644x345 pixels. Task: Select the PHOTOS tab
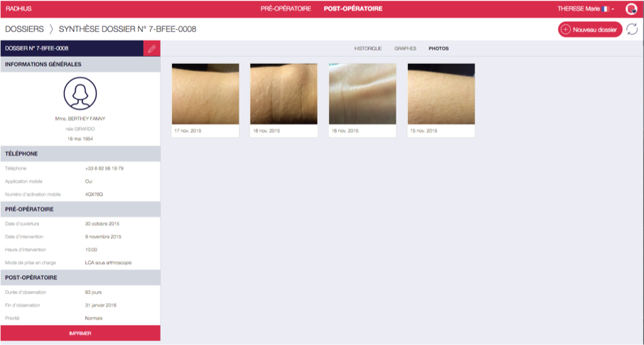439,48
